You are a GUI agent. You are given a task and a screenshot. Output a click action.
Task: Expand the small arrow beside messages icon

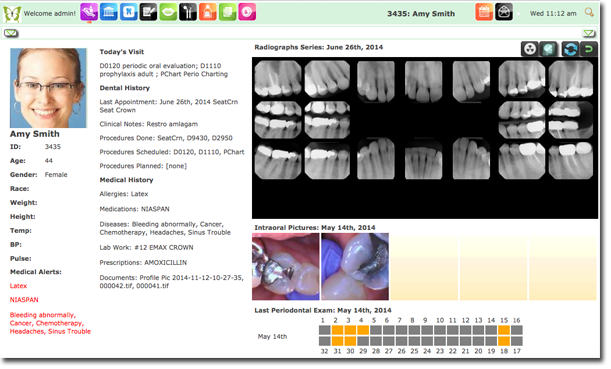point(519,15)
